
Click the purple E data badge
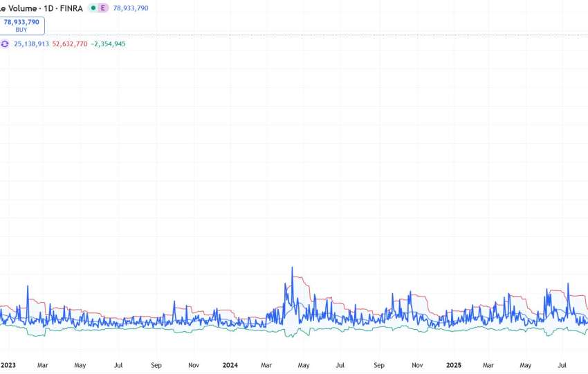click(x=104, y=8)
